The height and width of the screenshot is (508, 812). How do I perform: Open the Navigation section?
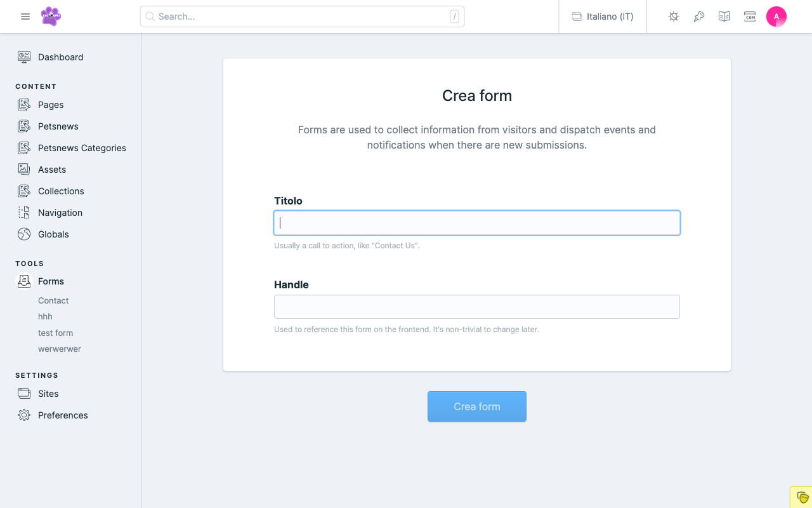60,213
